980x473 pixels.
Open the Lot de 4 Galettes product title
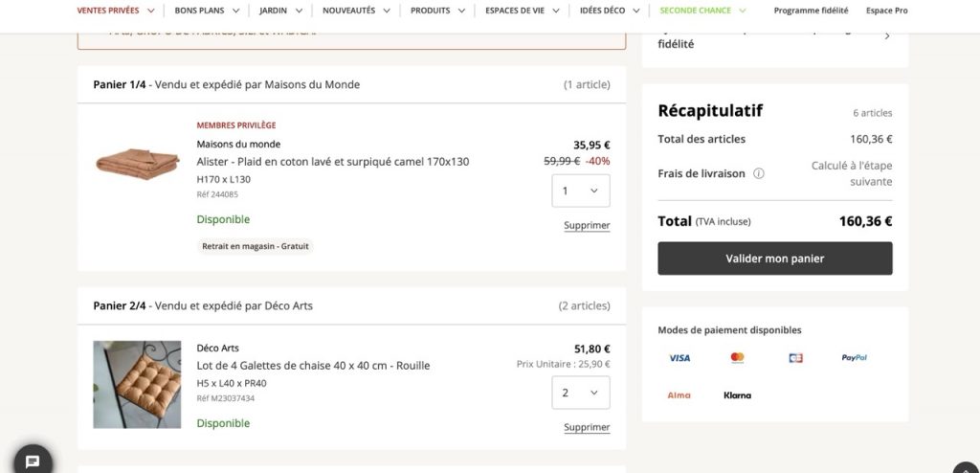tap(313, 366)
